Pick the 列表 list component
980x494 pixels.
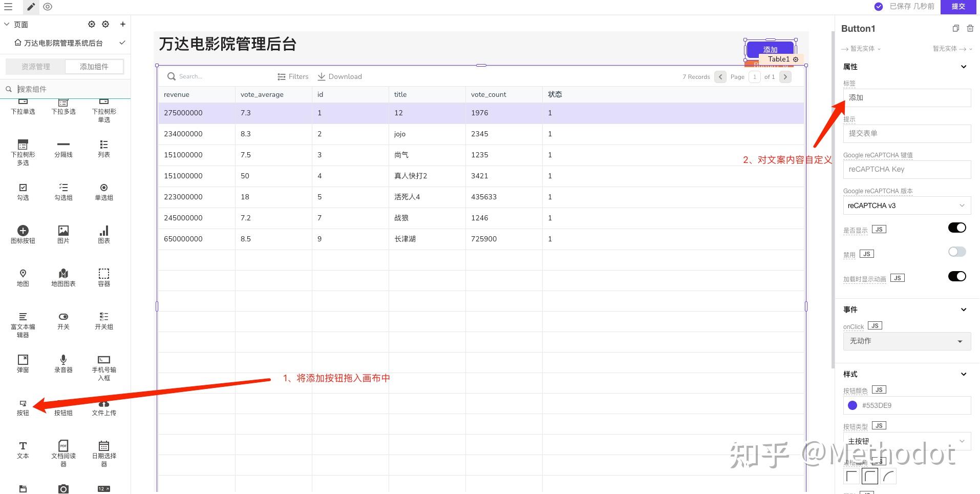click(x=104, y=149)
